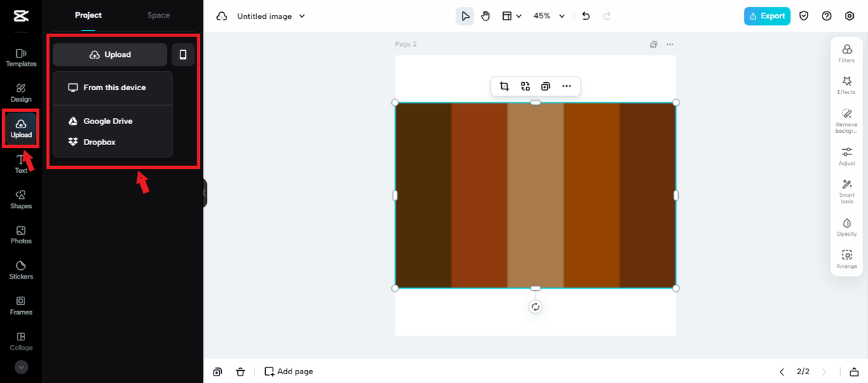Open the Templates panel in sidebar
Image resolution: width=868 pixels, height=383 pixels.
coord(21,58)
